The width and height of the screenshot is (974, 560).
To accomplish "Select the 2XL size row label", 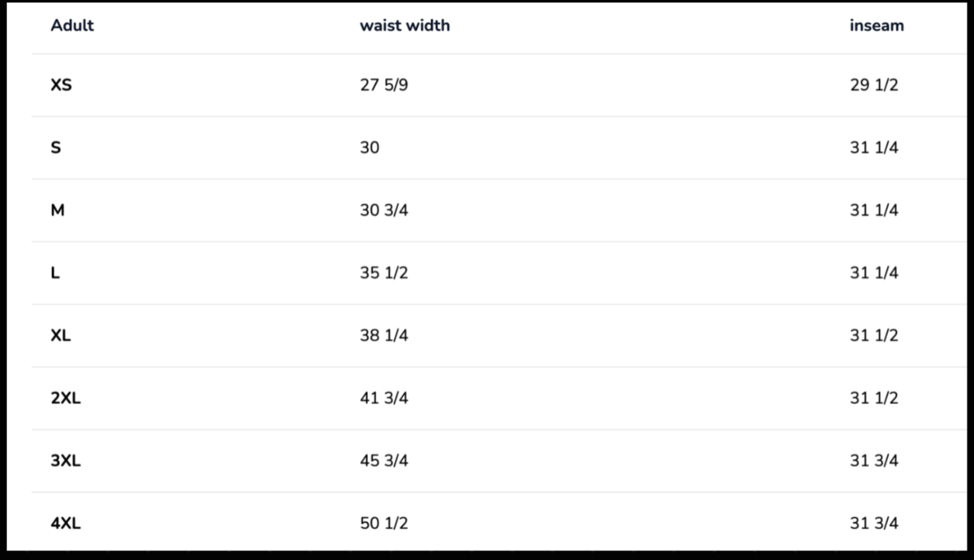I will coord(65,398).
